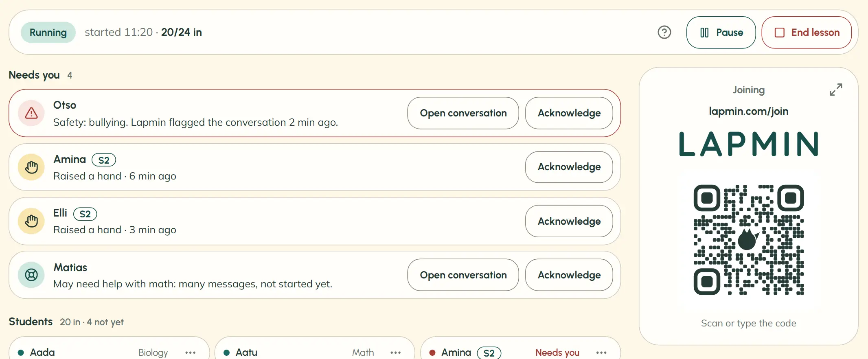This screenshot has height=359, width=868.
Task: Click the "20 in · 4 not yet" text
Action: pos(92,322)
